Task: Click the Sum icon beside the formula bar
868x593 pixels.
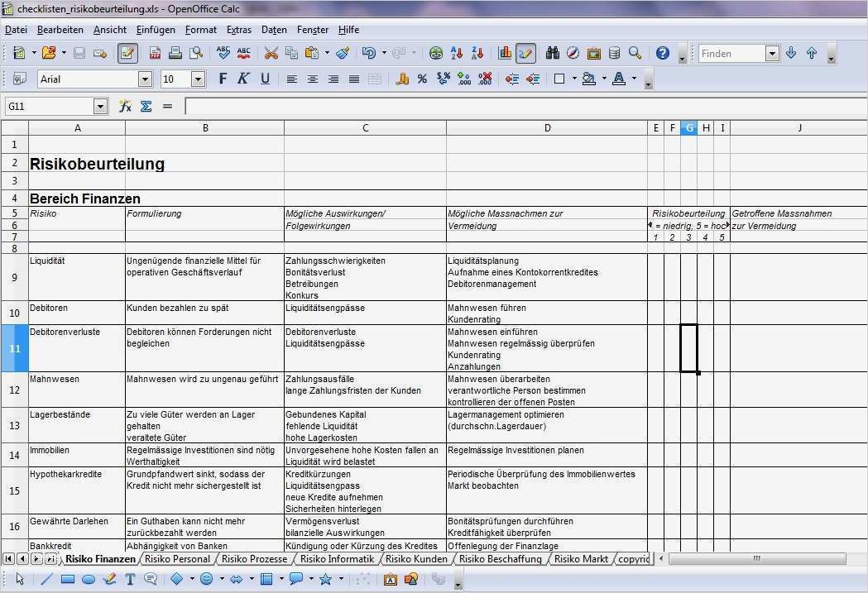Action: click(146, 106)
